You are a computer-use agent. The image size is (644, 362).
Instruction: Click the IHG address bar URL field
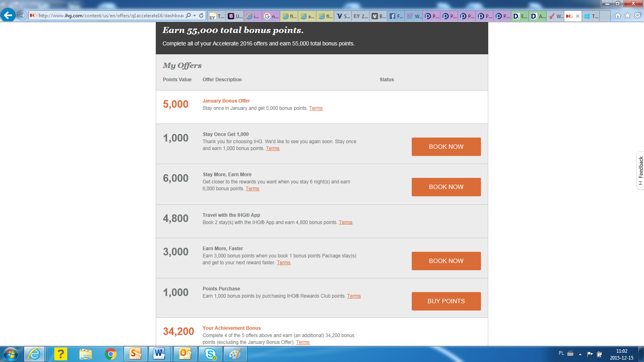111,16
